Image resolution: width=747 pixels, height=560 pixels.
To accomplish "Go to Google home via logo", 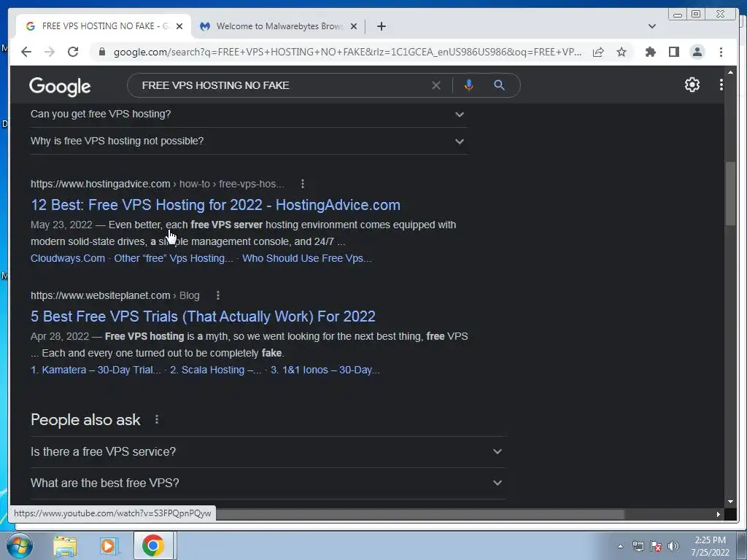I will (60, 87).
